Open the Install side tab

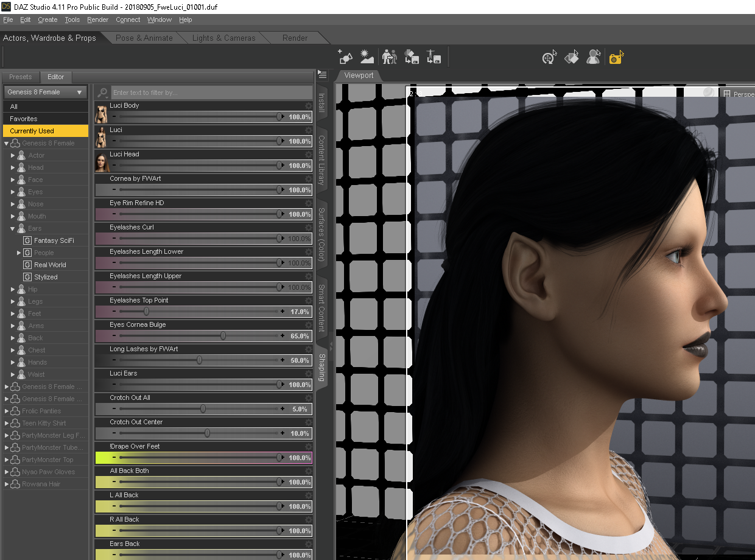pos(322,103)
